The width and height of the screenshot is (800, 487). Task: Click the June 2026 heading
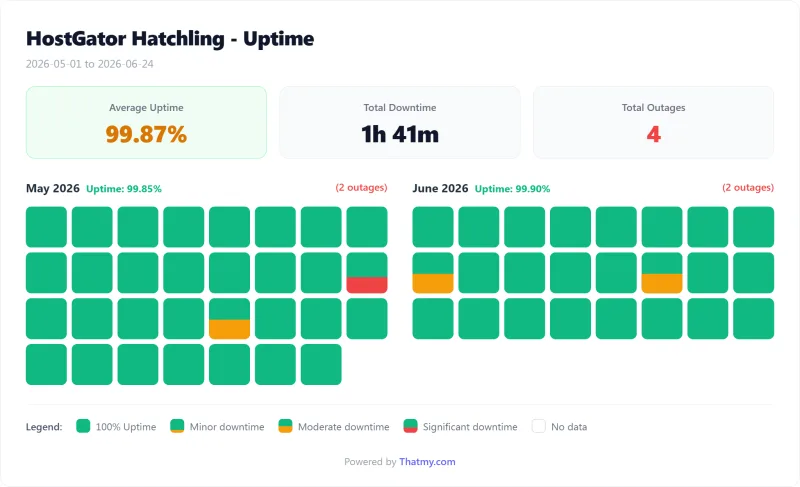[440, 188]
